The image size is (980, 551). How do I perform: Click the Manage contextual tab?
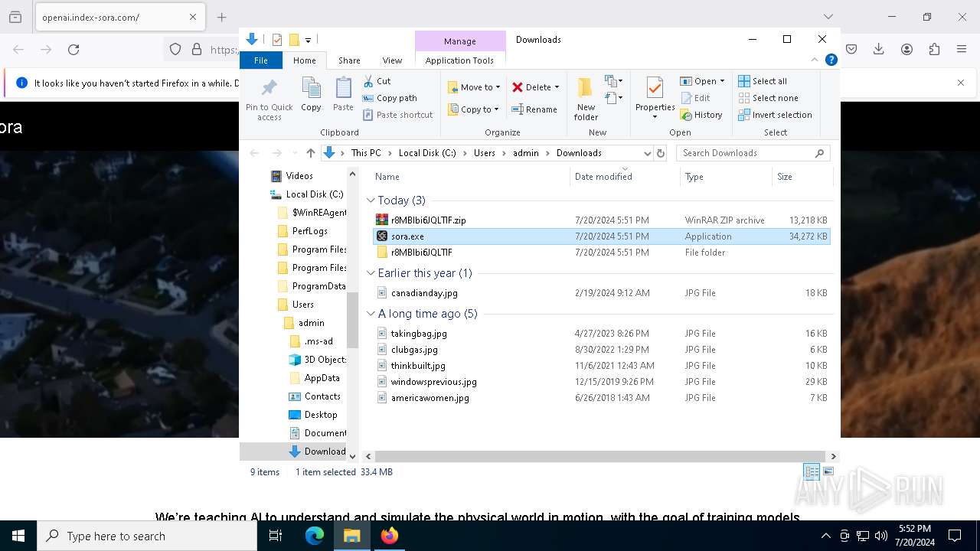coord(459,41)
